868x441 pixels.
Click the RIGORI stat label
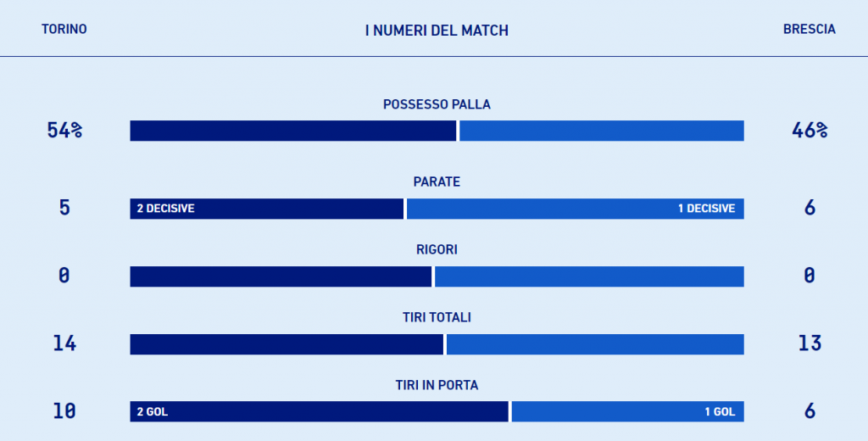[437, 249]
